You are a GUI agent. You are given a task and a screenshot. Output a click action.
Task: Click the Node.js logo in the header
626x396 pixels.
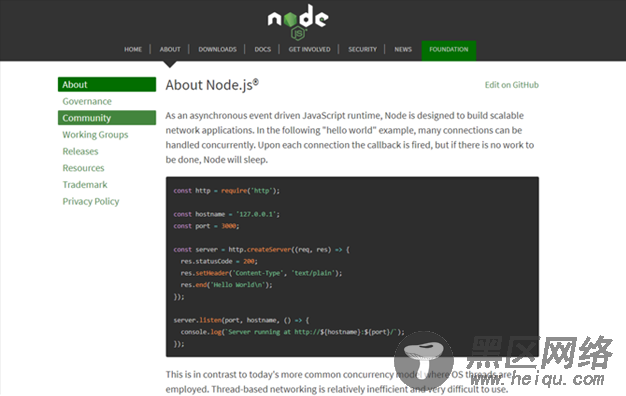tap(298, 22)
